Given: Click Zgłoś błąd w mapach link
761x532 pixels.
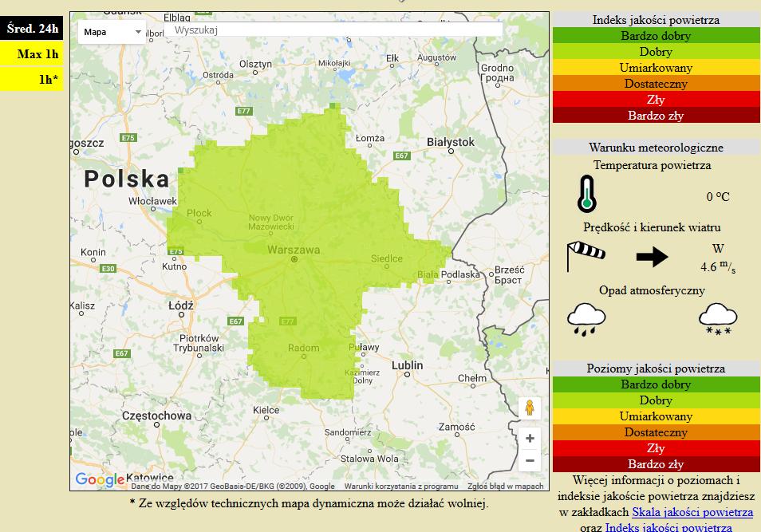Looking at the screenshot, I should (505, 486).
